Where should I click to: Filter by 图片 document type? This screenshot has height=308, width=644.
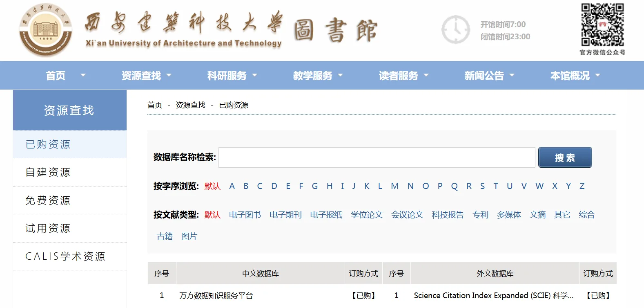tap(189, 236)
